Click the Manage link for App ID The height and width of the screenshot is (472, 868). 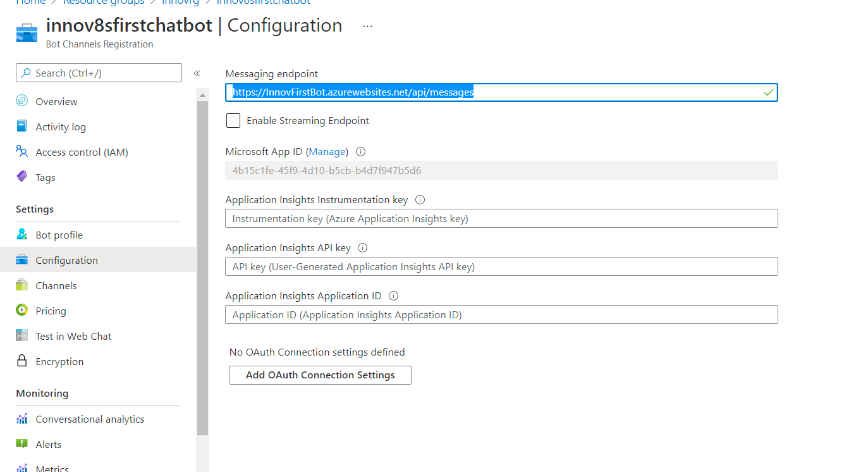(327, 152)
